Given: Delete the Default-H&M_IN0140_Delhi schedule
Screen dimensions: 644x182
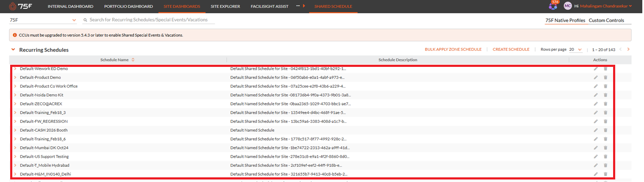Looking at the screenshot, I should [605, 174].
